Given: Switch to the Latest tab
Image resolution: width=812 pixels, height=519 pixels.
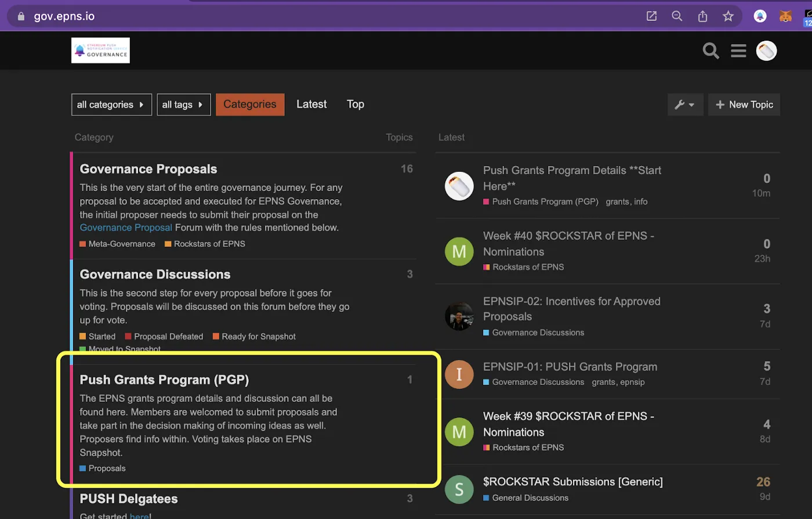Looking at the screenshot, I should click(x=311, y=104).
